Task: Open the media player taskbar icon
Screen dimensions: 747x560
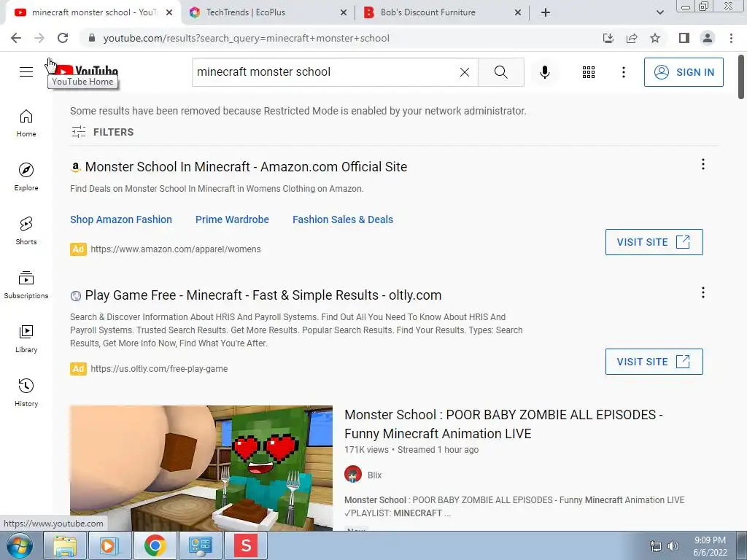Action: [109, 545]
